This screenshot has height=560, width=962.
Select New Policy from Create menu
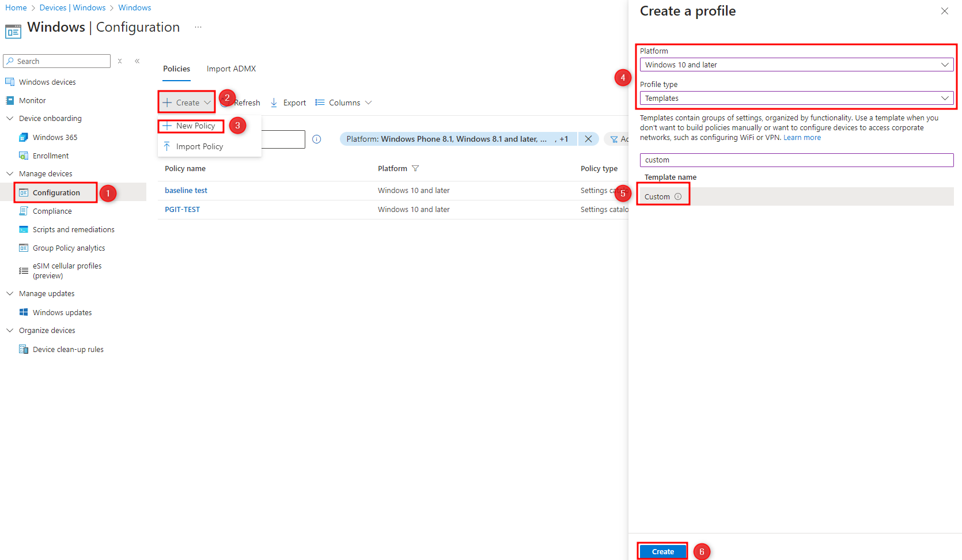click(x=195, y=126)
